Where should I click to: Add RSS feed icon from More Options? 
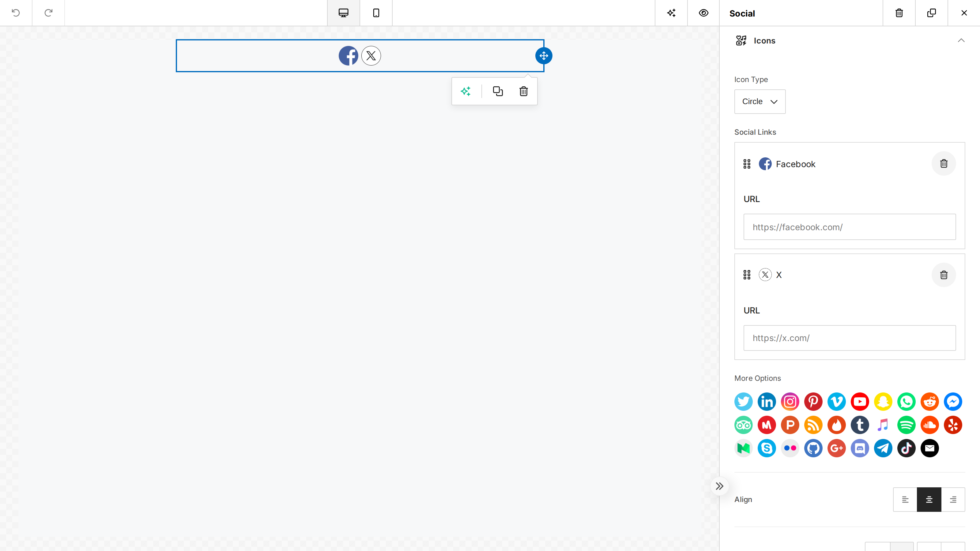[813, 425]
